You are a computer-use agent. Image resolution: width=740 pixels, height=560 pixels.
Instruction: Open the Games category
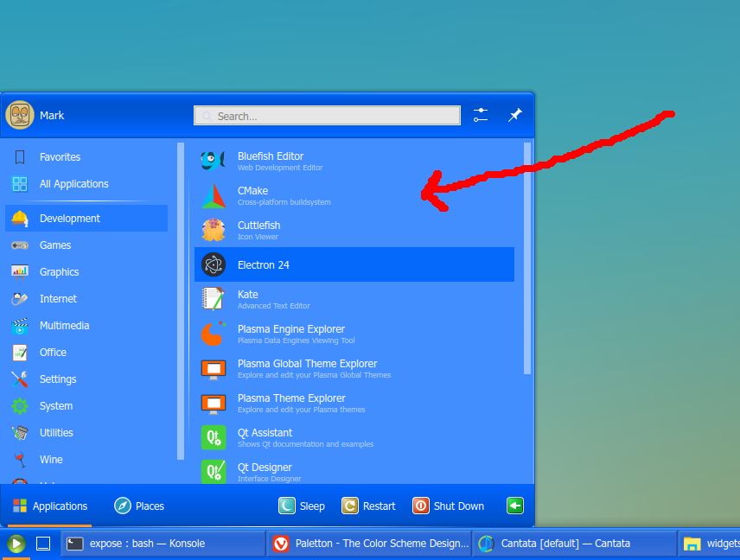pos(86,245)
